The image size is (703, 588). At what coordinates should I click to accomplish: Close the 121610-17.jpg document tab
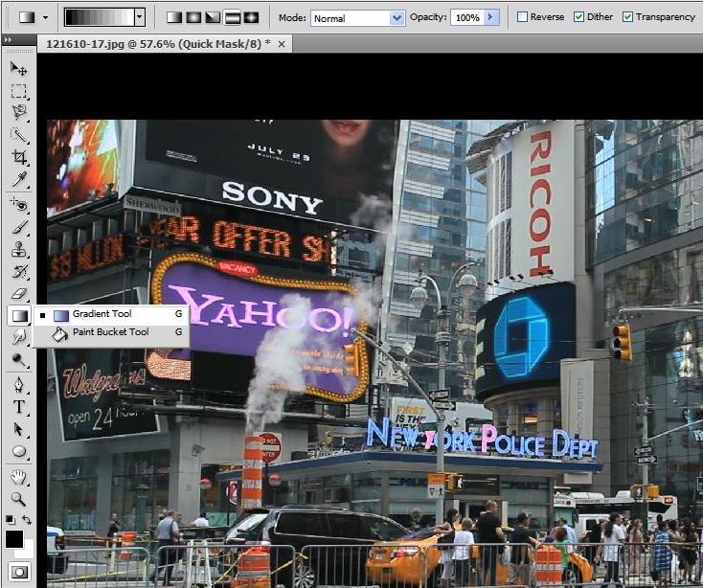282,44
